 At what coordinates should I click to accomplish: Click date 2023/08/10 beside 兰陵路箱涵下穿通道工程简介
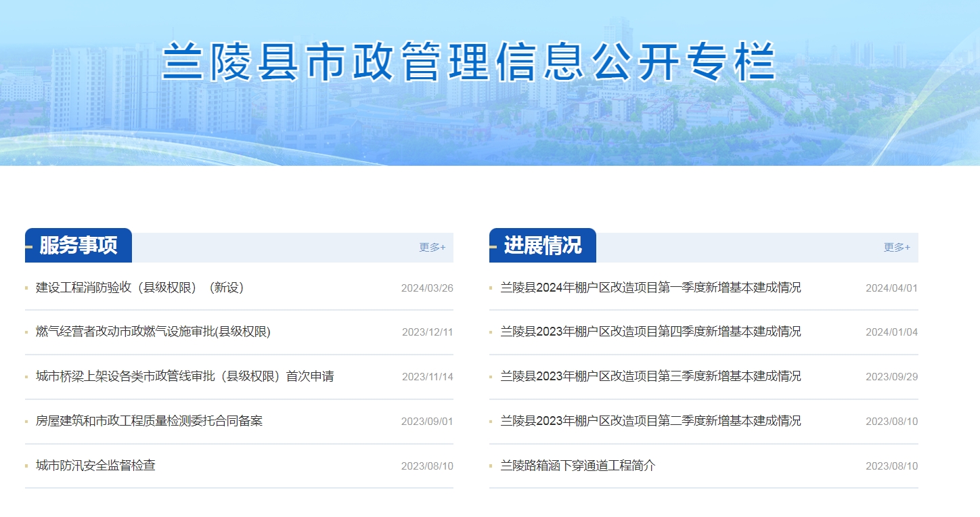click(x=892, y=466)
